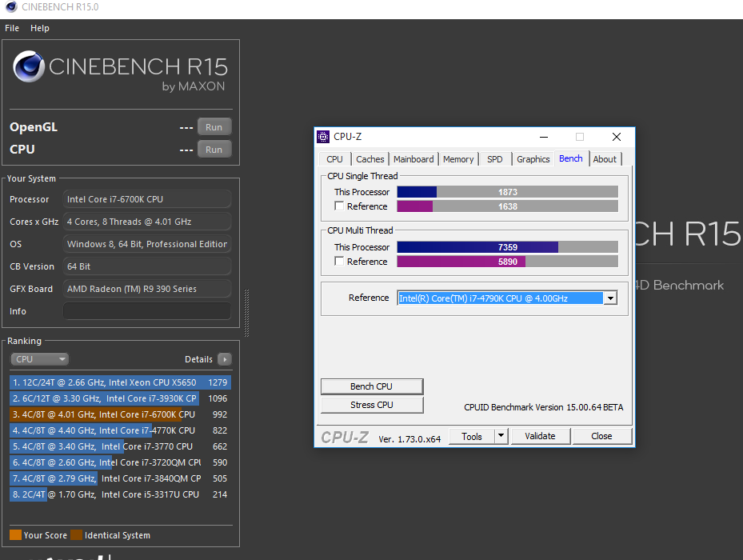Open the Details arrow in Ranking
This screenshot has height=560, width=743.
point(225,359)
